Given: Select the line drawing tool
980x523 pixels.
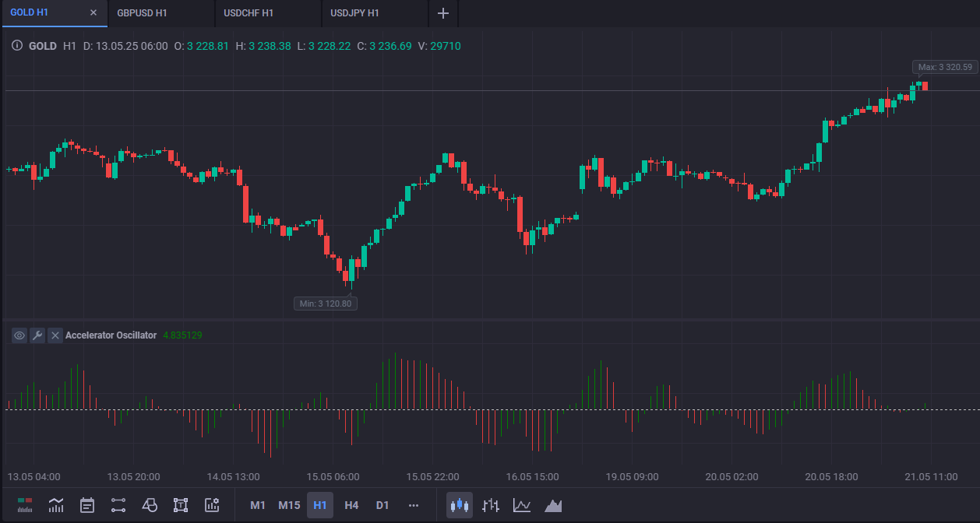Looking at the screenshot, I should pyautogui.click(x=118, y=505).
